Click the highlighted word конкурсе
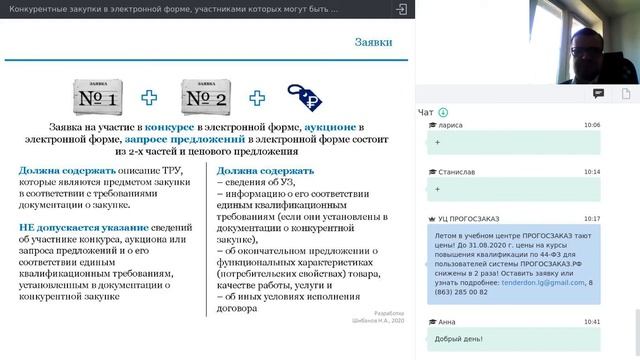 click(169, 127)
